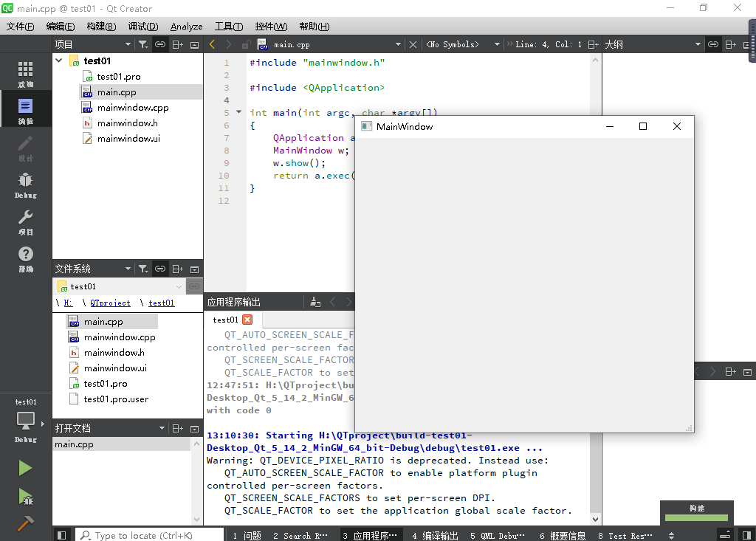Open Projects mode wrench icon
Image resolution: width=756 pixels, height=541 pixels.
(x=26, y=222)
